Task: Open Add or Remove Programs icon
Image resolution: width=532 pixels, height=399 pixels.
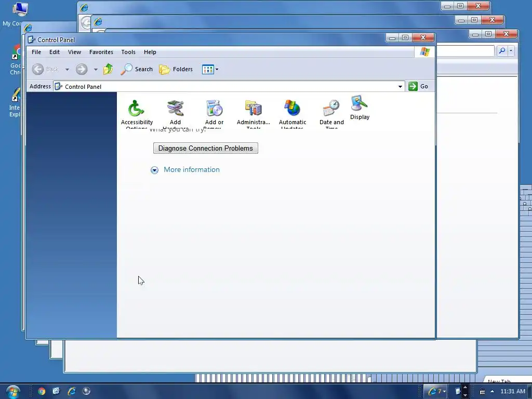Action: click(x=214, y=114)
